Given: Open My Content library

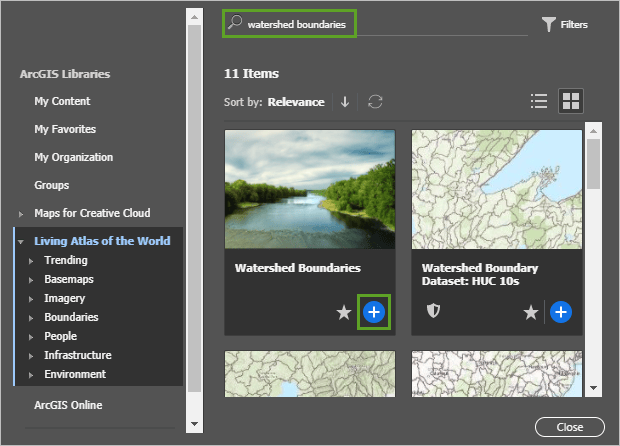Looking at the screenshot, I should [62, 101].
